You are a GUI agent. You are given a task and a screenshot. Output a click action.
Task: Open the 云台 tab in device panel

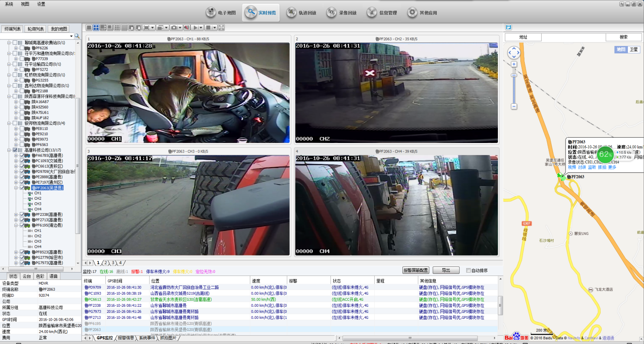[x=26, y=276]
